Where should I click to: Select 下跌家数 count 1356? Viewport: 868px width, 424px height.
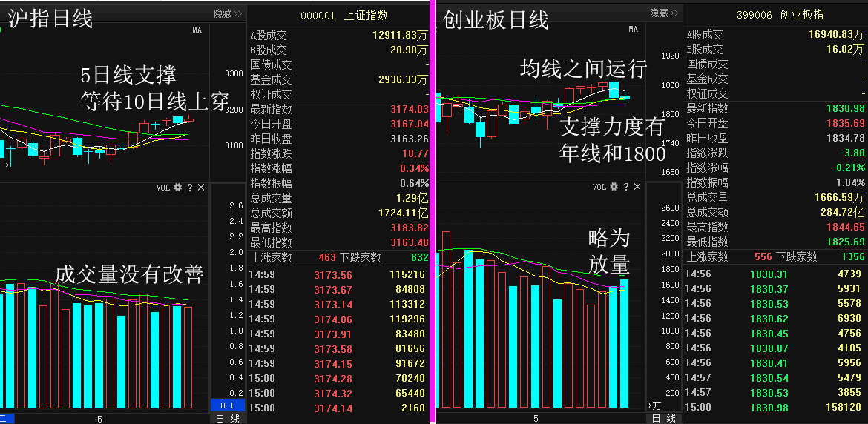pos(853,256)
